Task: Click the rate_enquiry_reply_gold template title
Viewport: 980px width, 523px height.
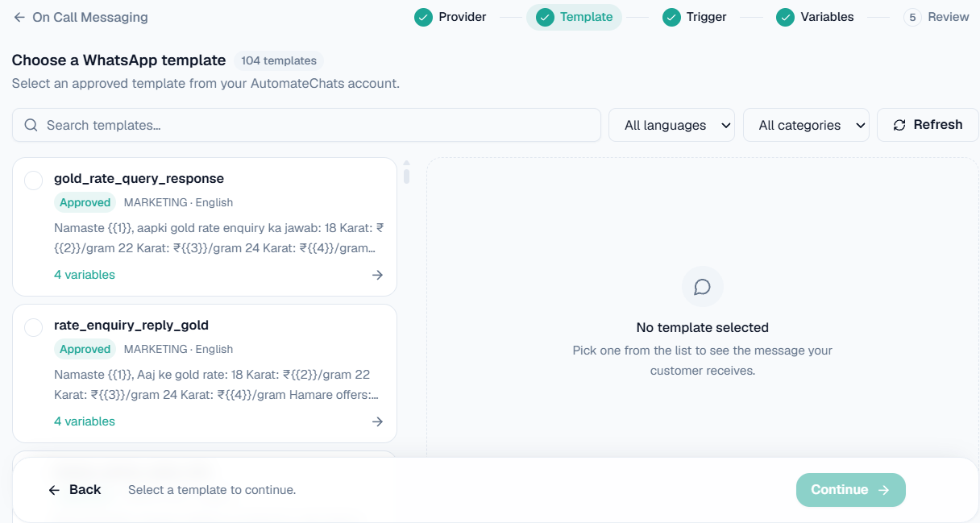Action: [131, 325]
